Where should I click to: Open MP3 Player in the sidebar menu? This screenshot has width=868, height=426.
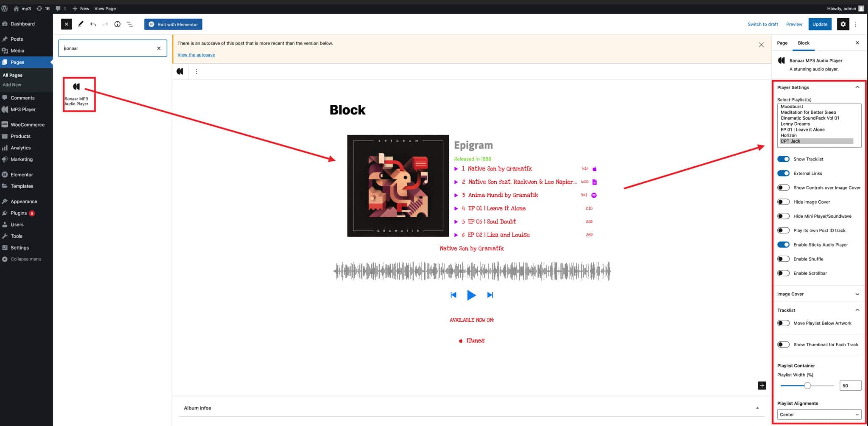(23, 109)
